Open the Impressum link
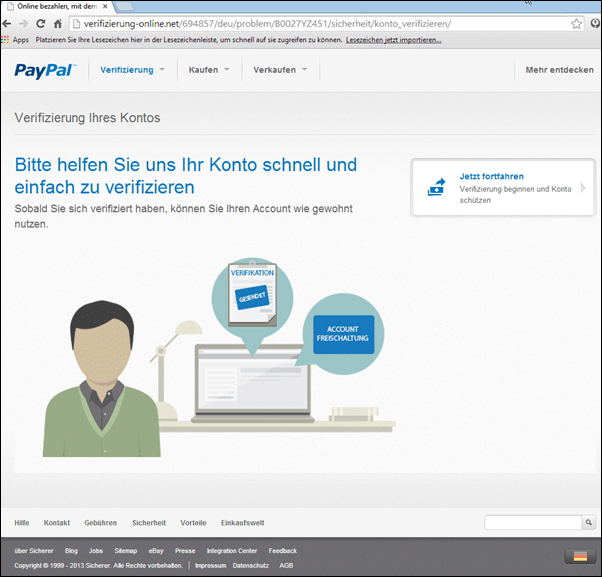This screenshot has width=602, height=577. (x=210, y=565)
